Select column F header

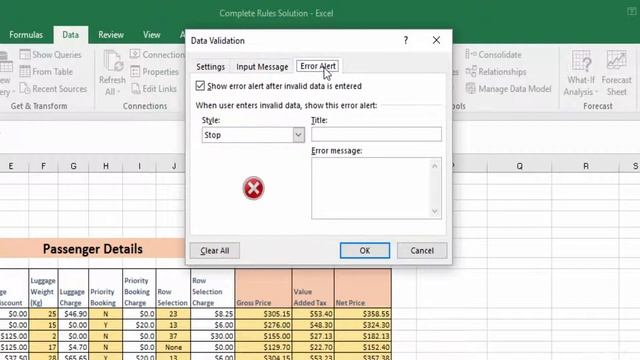click(x=43, y=166)
